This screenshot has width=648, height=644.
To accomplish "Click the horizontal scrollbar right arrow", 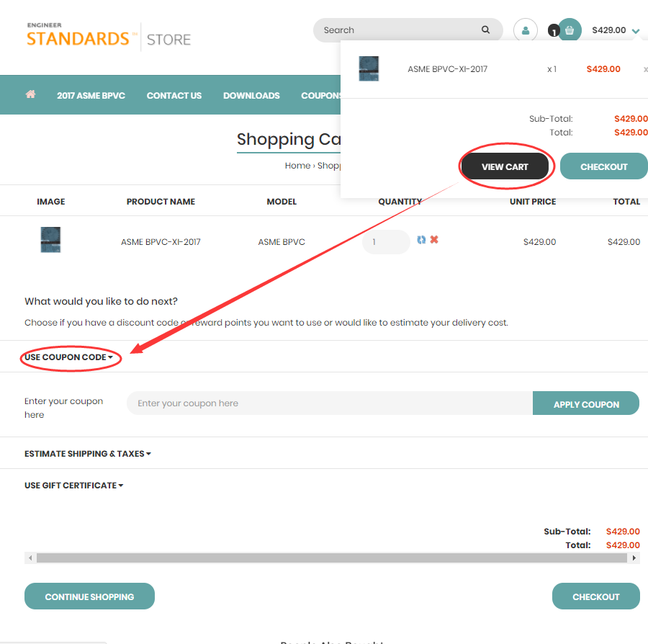I will click(x=634, y=558).
